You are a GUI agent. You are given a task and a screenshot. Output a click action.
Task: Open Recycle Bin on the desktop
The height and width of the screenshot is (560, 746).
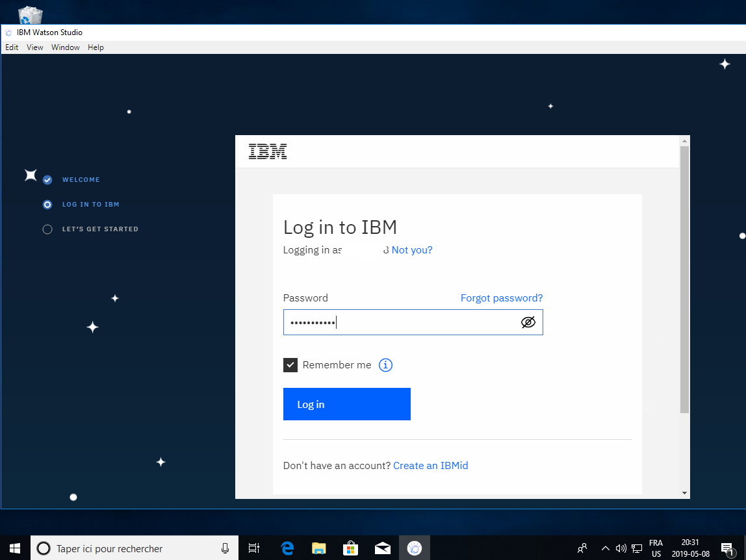pos(31,14)
